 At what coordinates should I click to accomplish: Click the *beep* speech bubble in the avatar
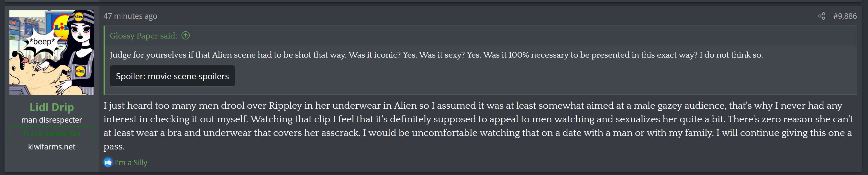coord(42,42)
